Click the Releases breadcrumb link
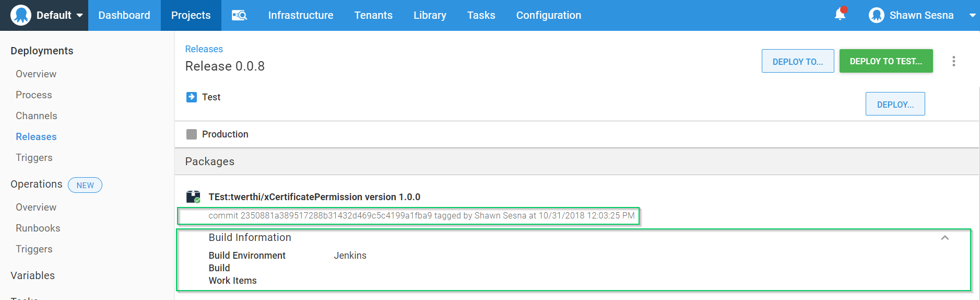The height and width of the screenshot is (300, 980). coord(204,49)
